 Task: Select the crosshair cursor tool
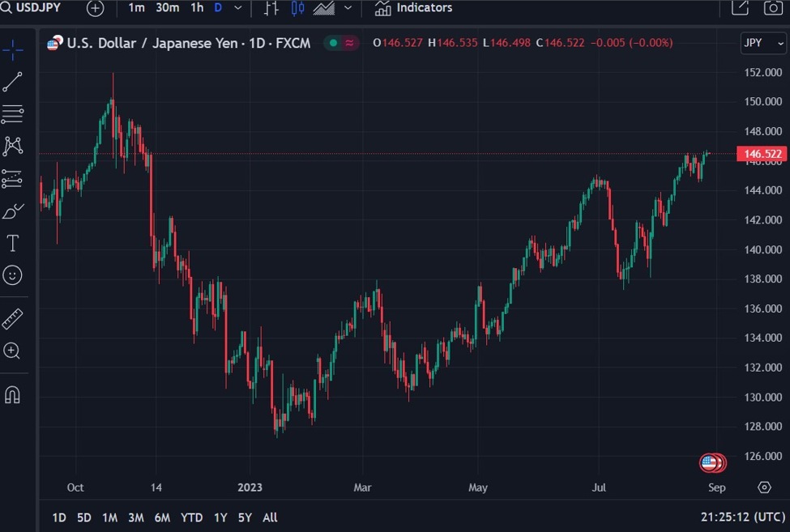13,50
